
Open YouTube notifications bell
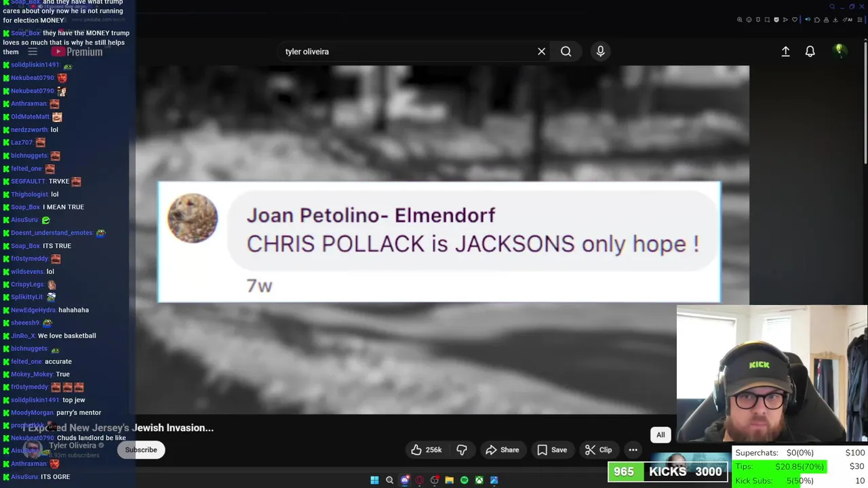[810, 52]
